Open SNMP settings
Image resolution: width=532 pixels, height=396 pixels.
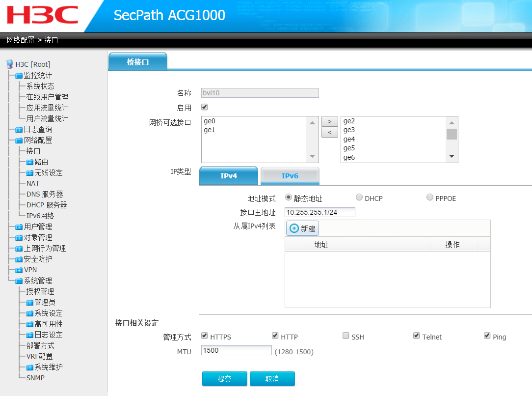[35, 378]
